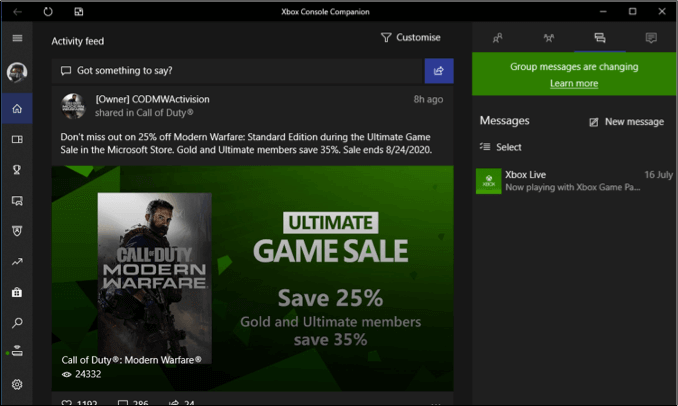Select the Home icon in sidebar
Screen dimensions: 678x406
pos(17,109)
